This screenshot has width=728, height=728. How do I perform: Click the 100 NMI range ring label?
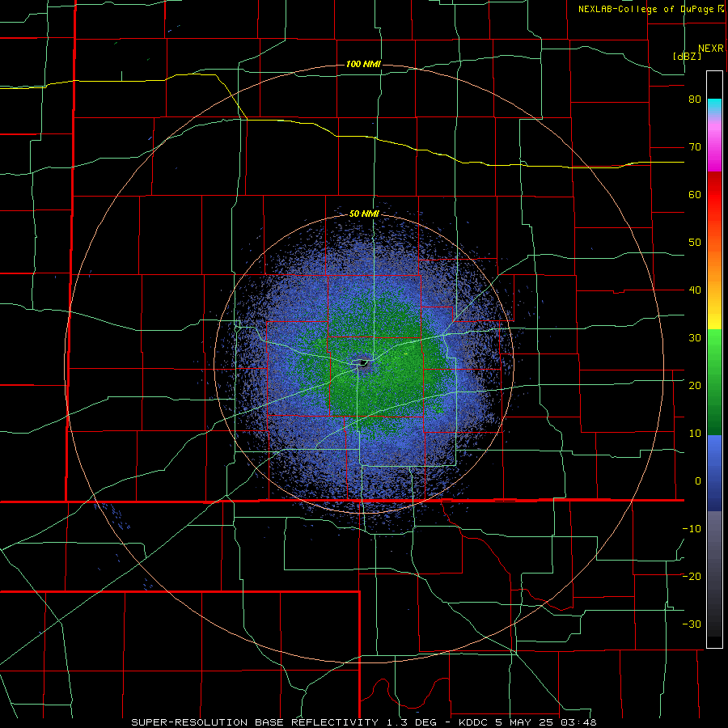363,64
